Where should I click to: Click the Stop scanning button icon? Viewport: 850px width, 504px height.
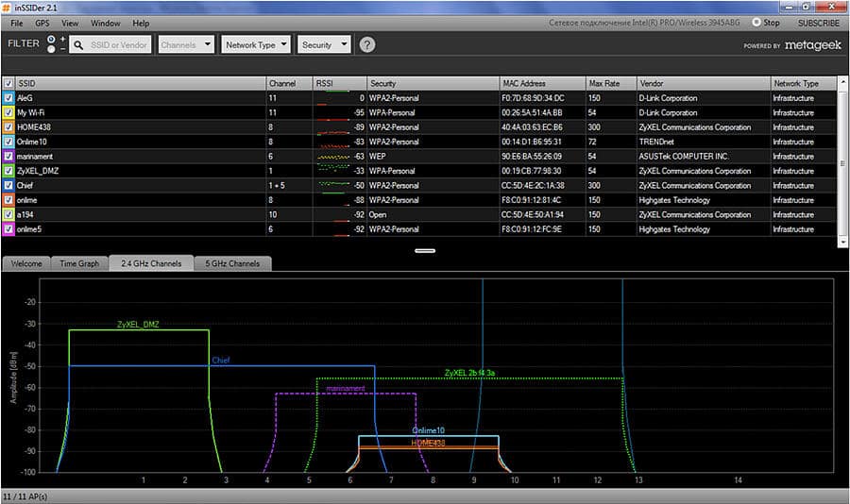[x=756, y=23]
